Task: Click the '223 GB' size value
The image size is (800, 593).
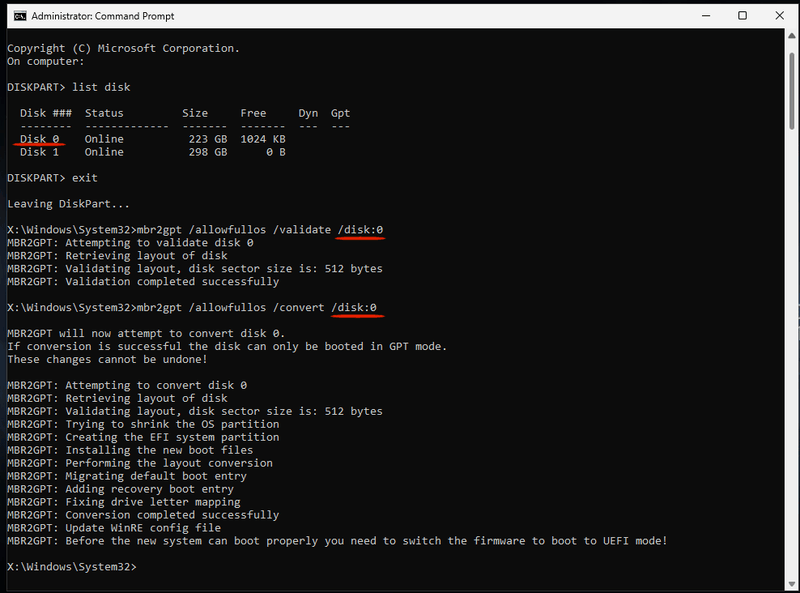Action: (208, 139)
